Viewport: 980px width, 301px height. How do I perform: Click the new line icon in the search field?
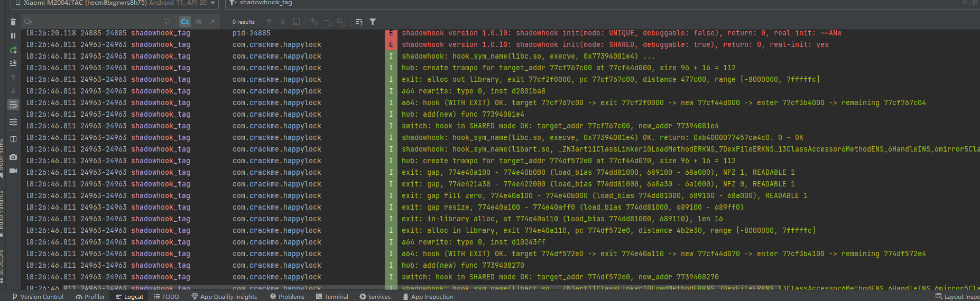tap(167, 22)
